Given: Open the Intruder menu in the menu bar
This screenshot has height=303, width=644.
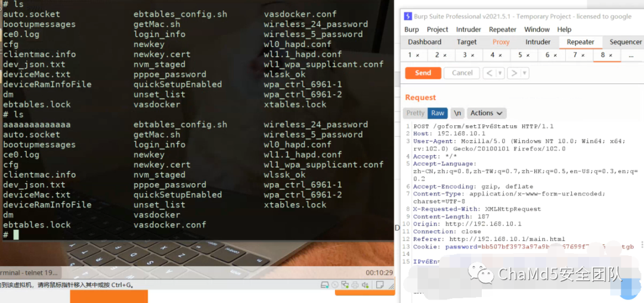Looking at the screenshot, I should (x=469, y=30).
